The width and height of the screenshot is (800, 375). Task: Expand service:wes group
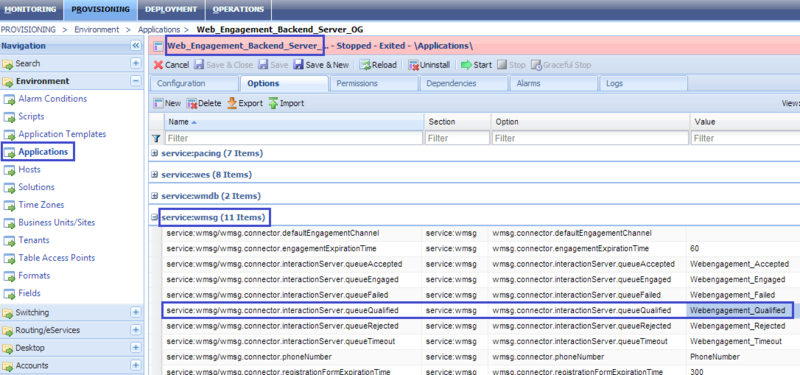155,174
